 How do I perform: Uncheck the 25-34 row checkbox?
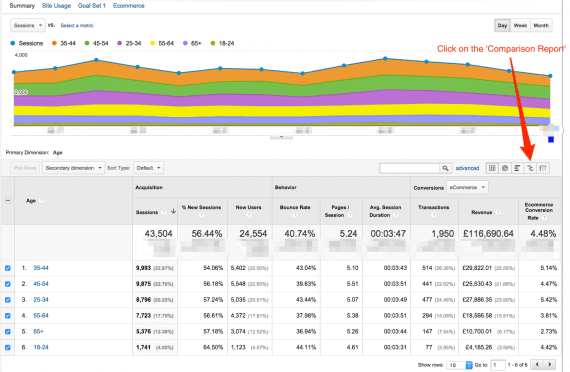point(8,300)
